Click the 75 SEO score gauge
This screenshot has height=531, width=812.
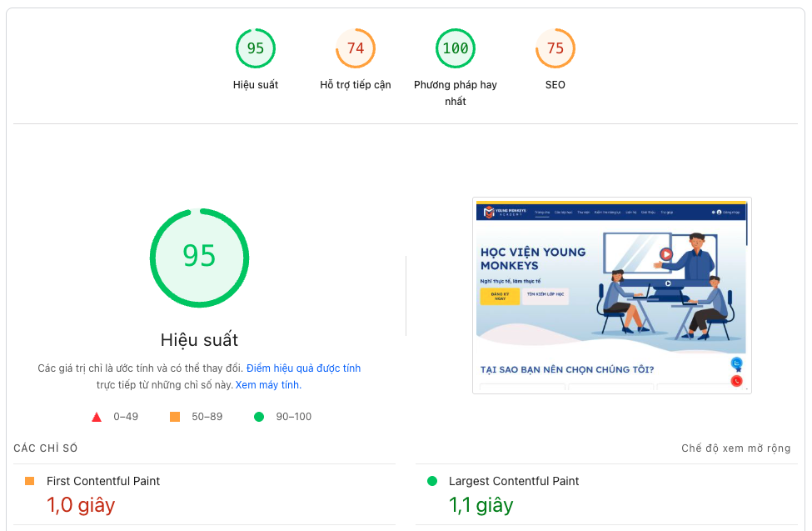click(x=555, y=48)
